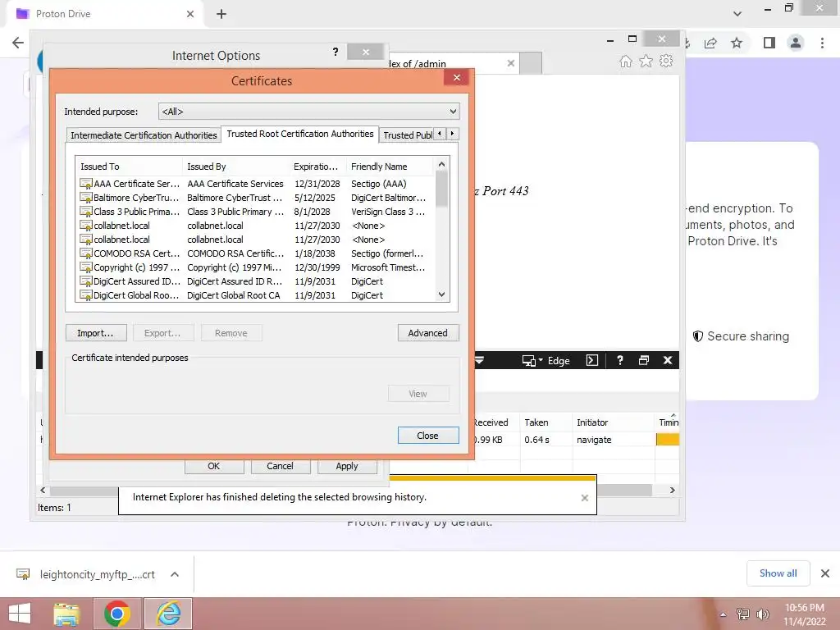This screenshot has height=630, width=840.
Task: Open the Windows Start button
Action: tap(20, 614)
